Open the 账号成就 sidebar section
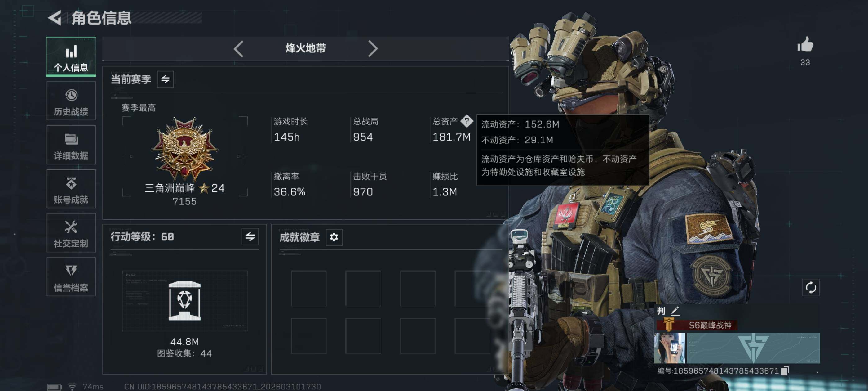The height and width of the screenshot is (391, 868). click(x=71, y=189)
